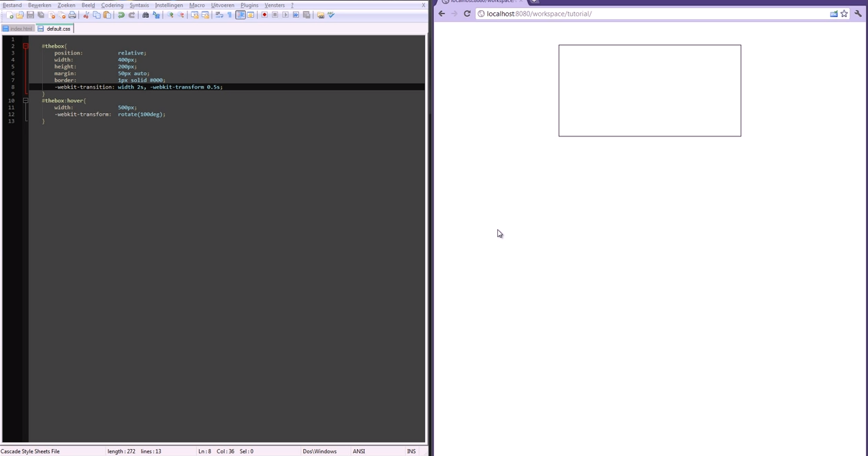Start macro recording with the red record icon
The image size is (868, 456).
tap(264, 15)
